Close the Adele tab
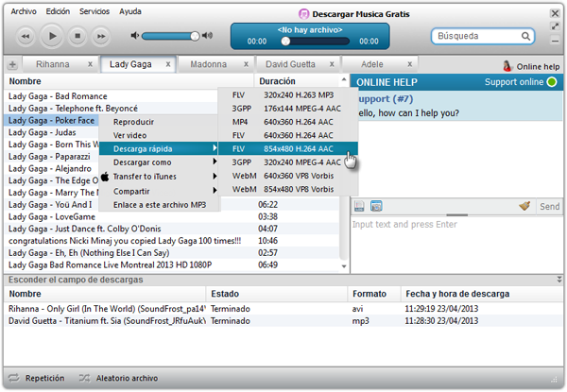Image resolution: width=567 pixels, height=392 pixels. click(x=410, y=64)
